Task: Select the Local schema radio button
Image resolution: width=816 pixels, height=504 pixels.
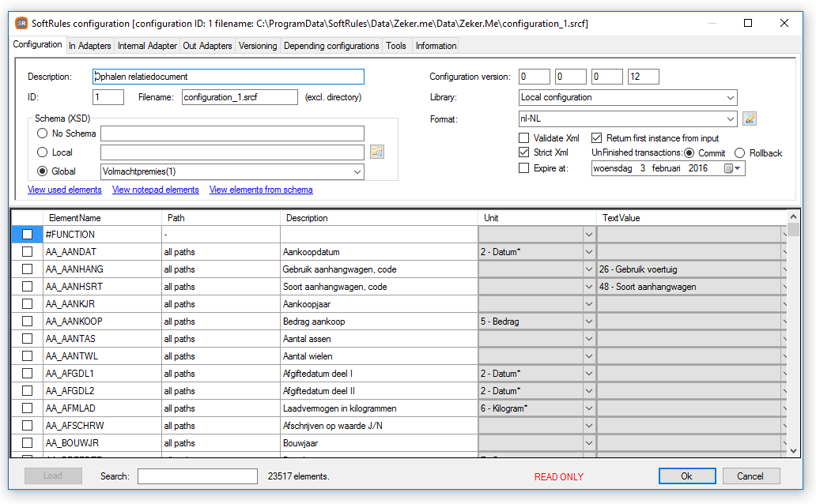Action: (42, 152)
